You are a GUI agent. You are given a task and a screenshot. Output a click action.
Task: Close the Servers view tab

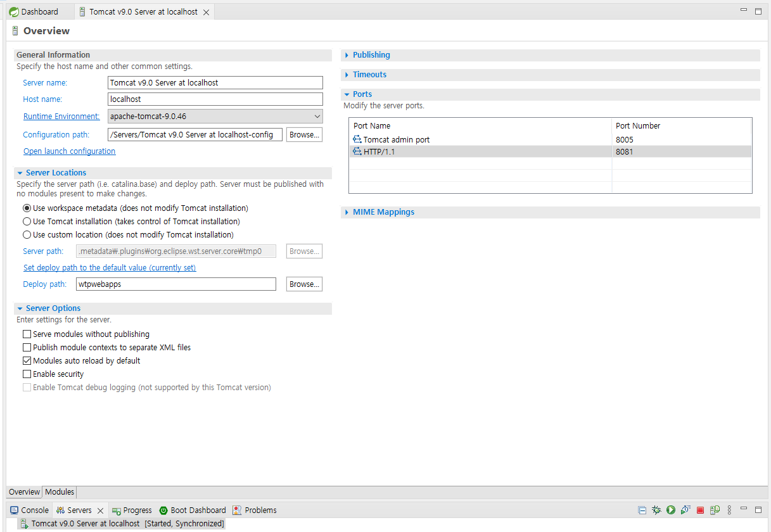coord(100,510)
